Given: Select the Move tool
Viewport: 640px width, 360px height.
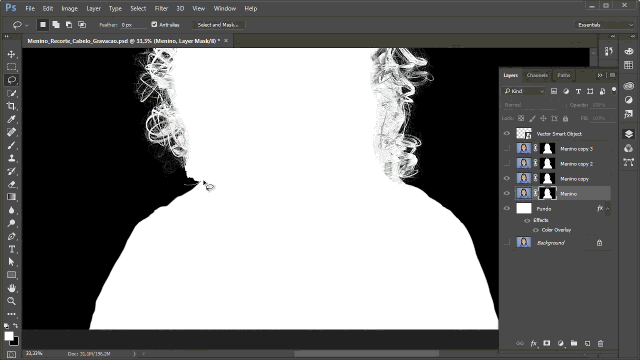Looking at the screenshot, I should pyautogui.click(x=11, y=54).
